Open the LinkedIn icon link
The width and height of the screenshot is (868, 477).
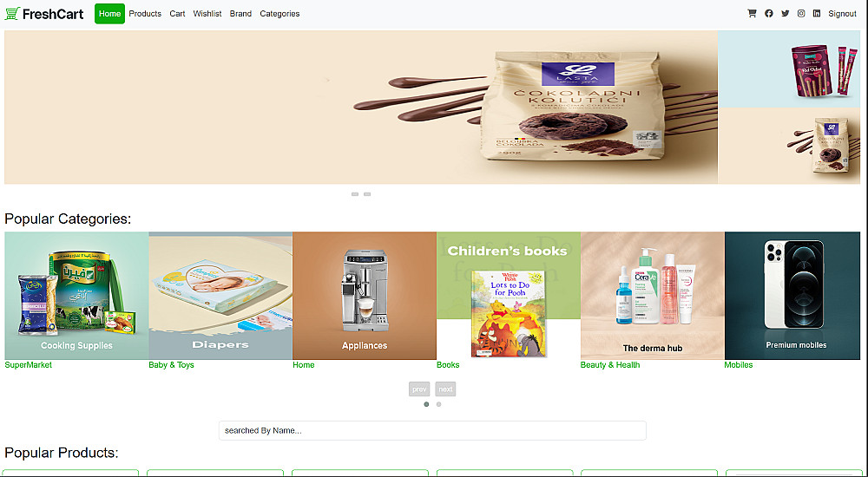(x=817, y=13)
